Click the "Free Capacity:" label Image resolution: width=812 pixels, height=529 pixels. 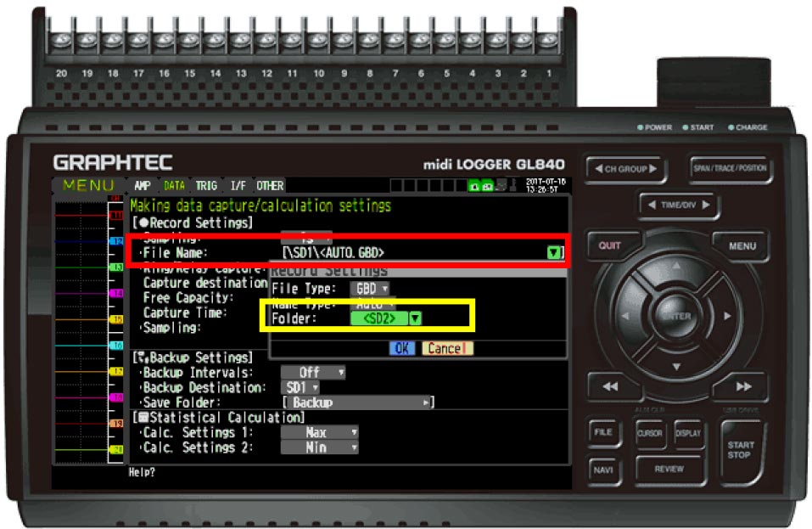point(188,298)
